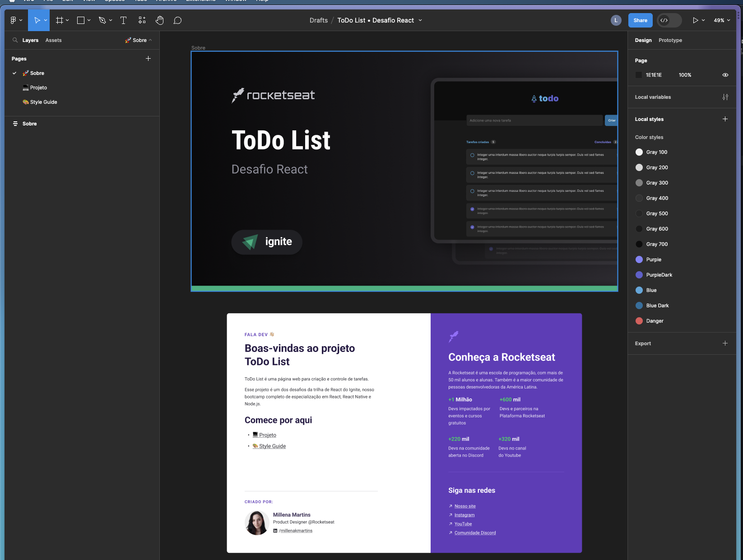Select the Frame tool

pos(59,20)
